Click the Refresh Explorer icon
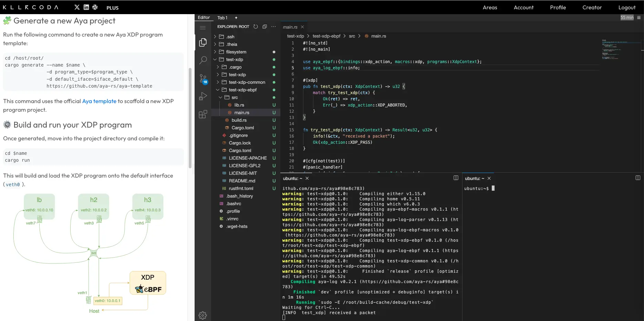The width and height of the screenshot is (644, 321). pyautogui.click(x=256, y=27)
